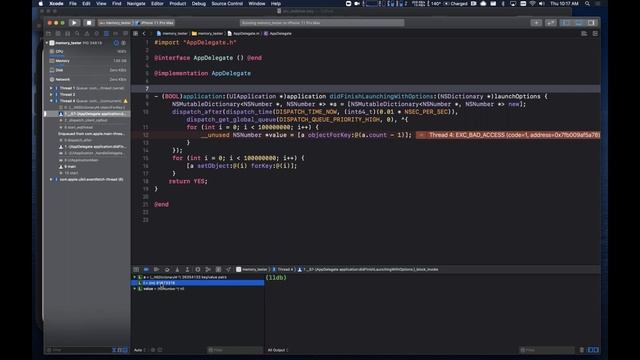Click the Wi-Fi icon in menu bar
Viewport: 640px width, 360px height.
(532, 3)
